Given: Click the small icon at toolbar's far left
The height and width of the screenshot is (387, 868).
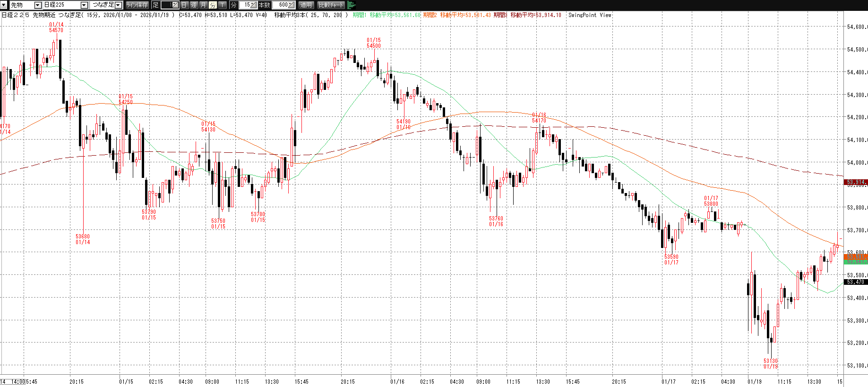Looking at the screenshot, I should click(x=4, y=5).
